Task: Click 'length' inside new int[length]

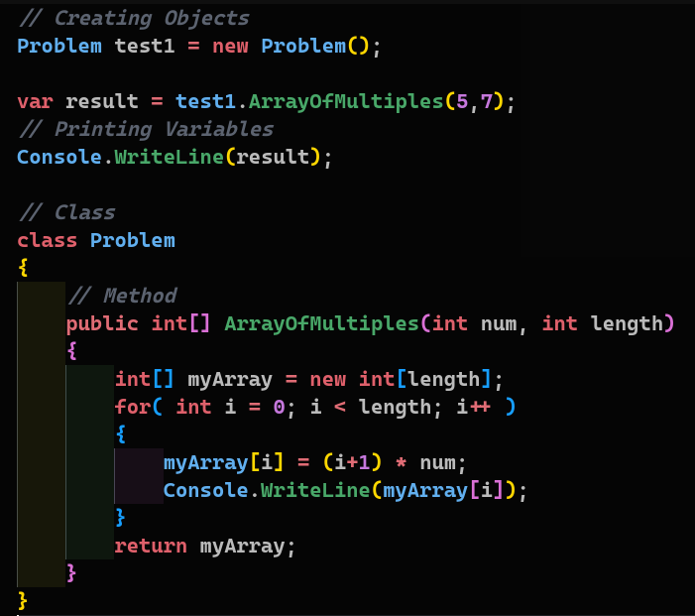Action: [x=444, y=380]
